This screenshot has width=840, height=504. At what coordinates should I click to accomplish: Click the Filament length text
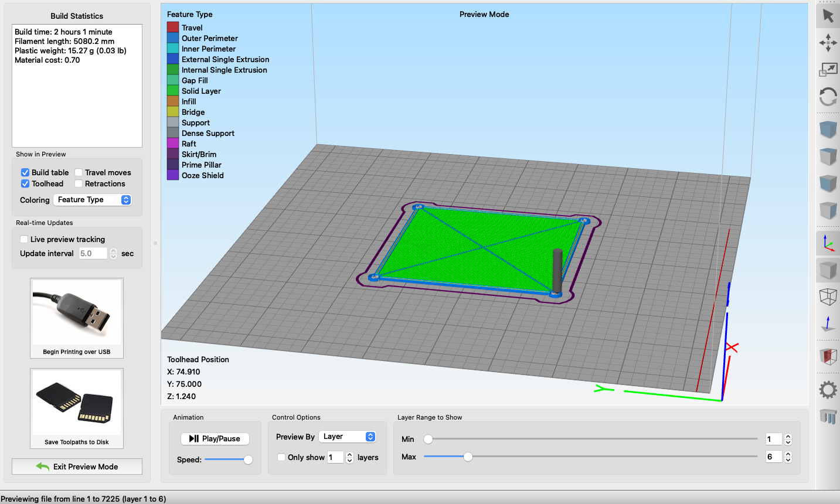(x=64, y=41)
